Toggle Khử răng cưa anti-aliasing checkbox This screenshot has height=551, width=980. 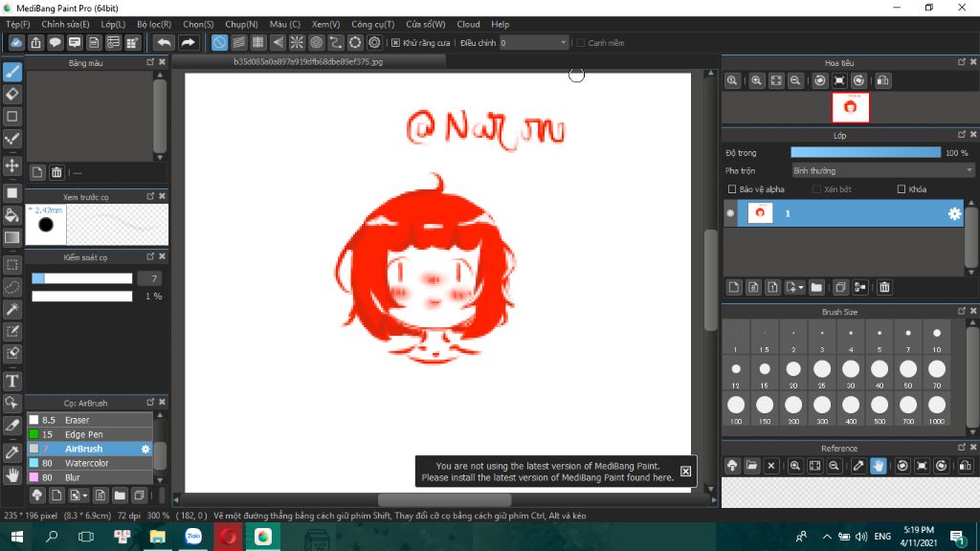coord(395,43)
